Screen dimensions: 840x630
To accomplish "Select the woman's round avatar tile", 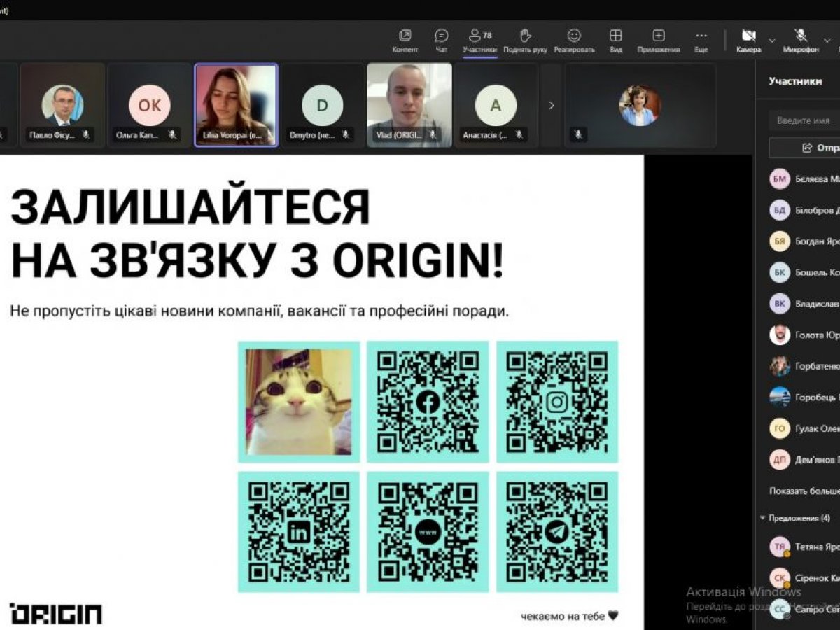I will pos(640,106).
